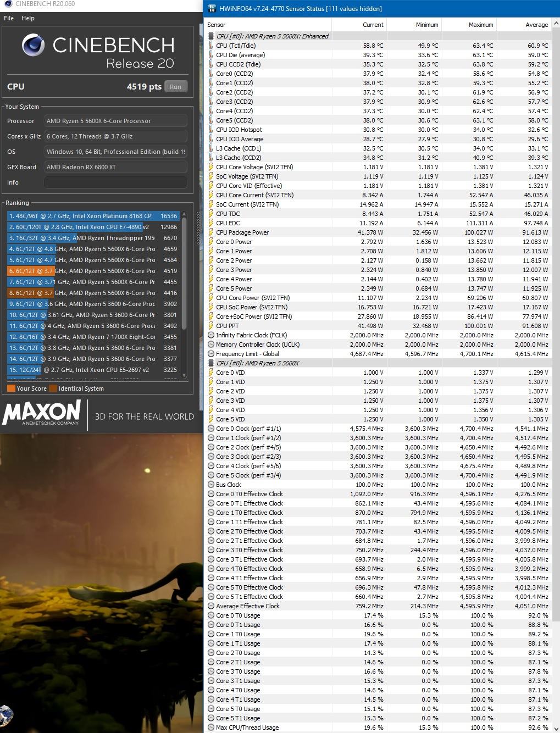Click the lightning icon for CPU EDC
560x733 pixels.
tap(211, 223)
